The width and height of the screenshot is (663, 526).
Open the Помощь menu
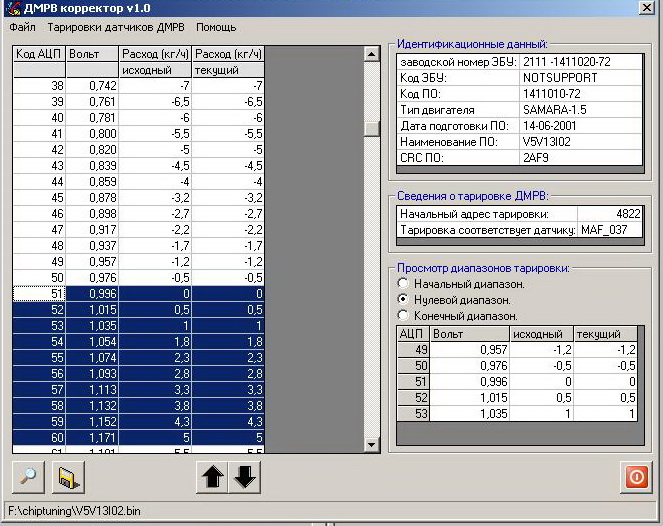click(x=216, y=27)
